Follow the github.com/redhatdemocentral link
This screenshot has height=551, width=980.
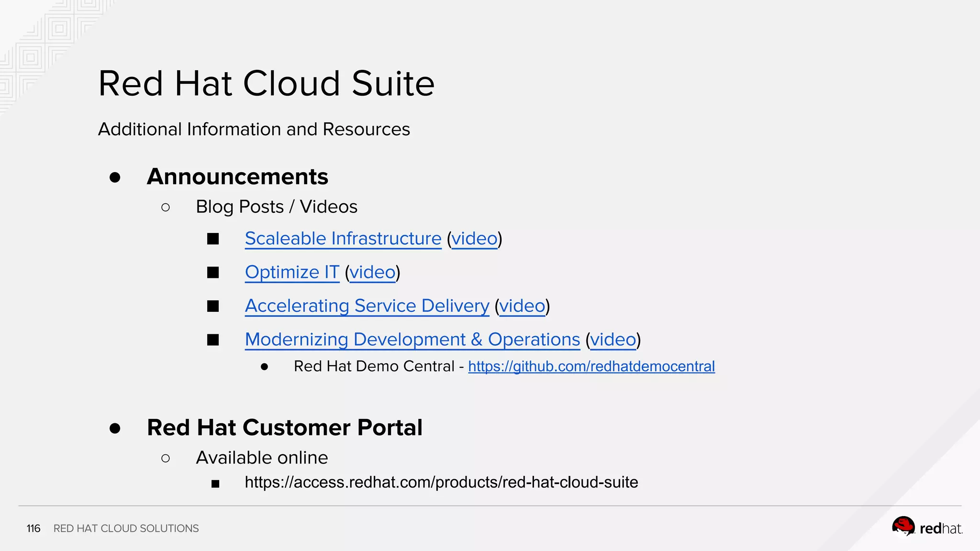coord(591,366)
